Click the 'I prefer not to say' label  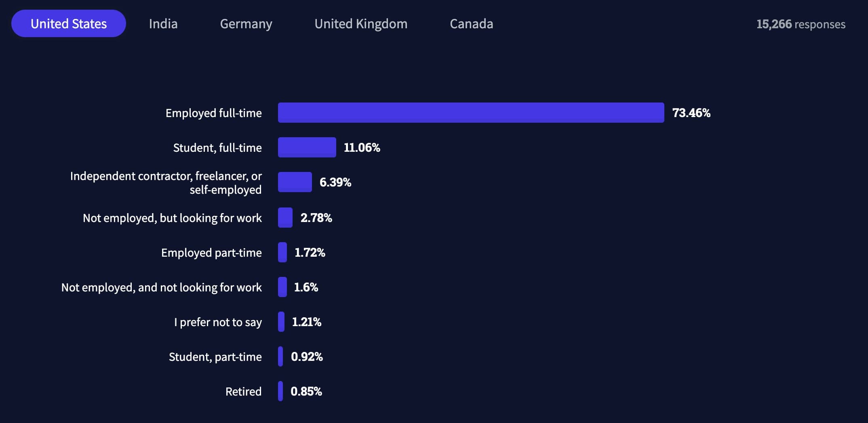[218, 322]
